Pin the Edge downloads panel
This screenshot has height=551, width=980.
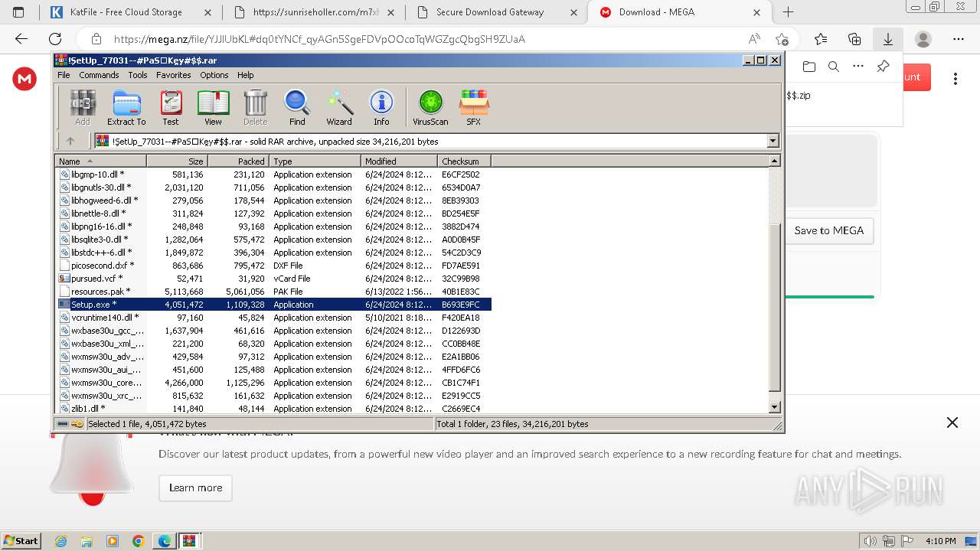tap(883, 67)
